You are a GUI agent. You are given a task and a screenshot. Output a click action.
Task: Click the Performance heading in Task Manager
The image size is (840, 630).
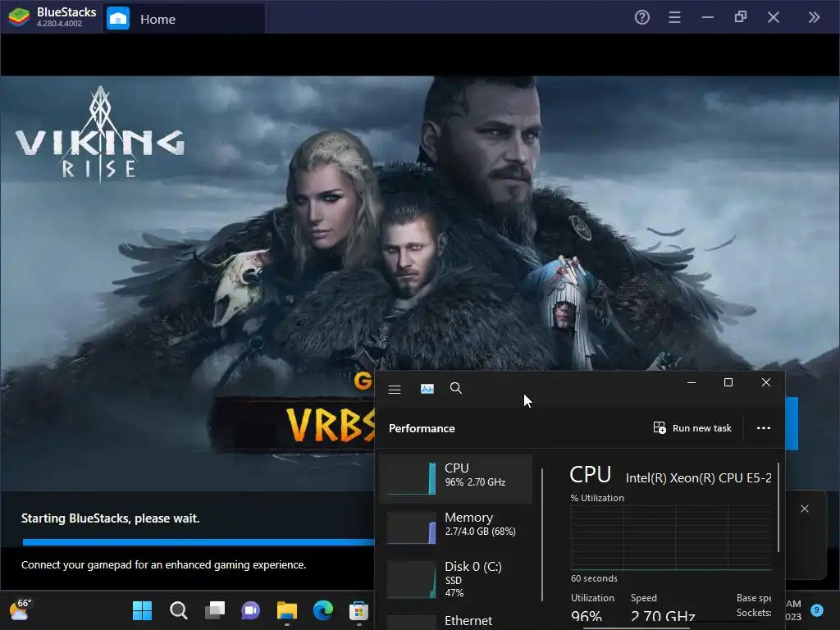click(422, 428)
